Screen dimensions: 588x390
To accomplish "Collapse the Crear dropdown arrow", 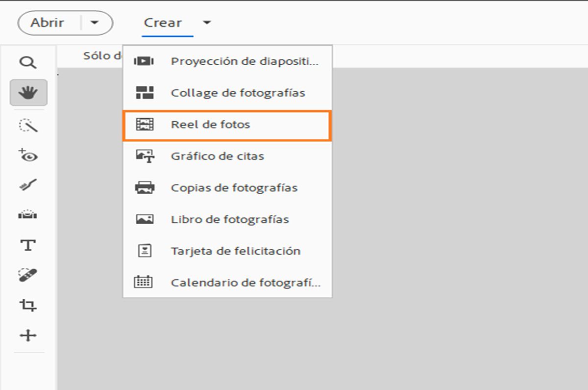I will point(207,23).
